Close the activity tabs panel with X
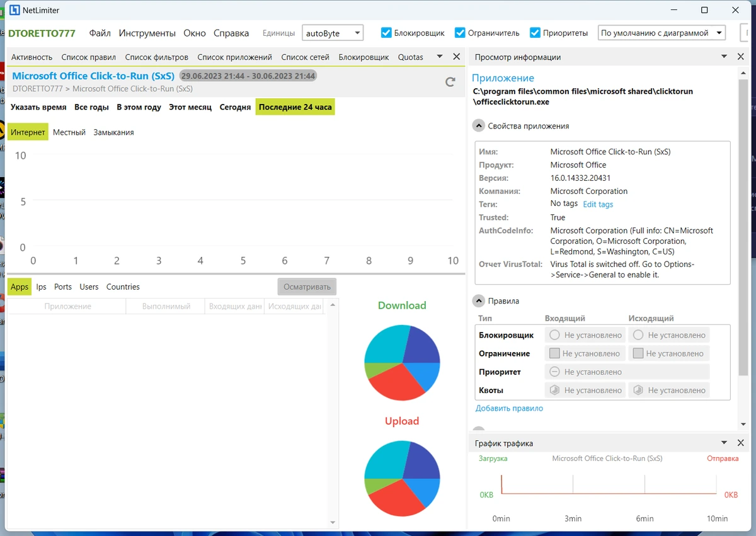The height and width of the screenshot is (536, 756). tap(457, 57)
